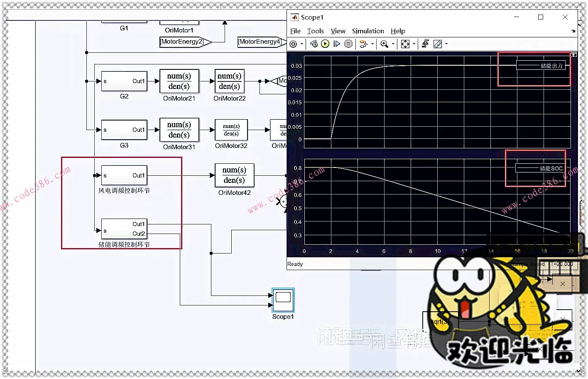
Task: Open the View menu in Scope1
Action: coord(338,31)
